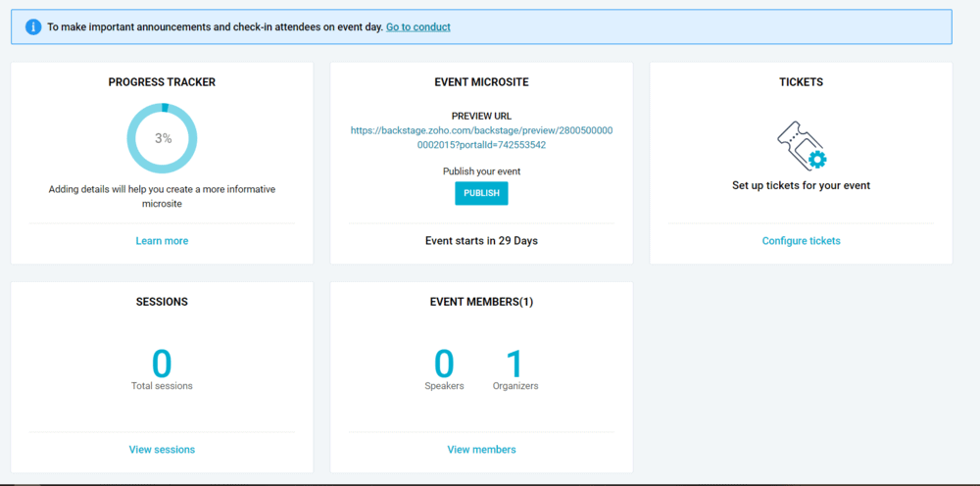Click the blue info icon in announcement banner
The height and width of the screenshot is (486, 980).
click(33, 26)
